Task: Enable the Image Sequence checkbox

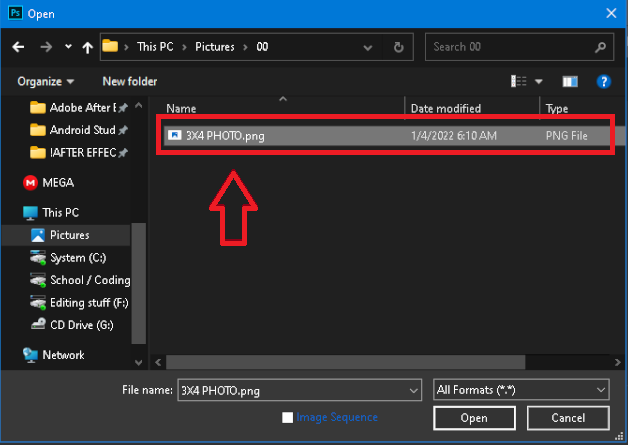Action: 288,417
